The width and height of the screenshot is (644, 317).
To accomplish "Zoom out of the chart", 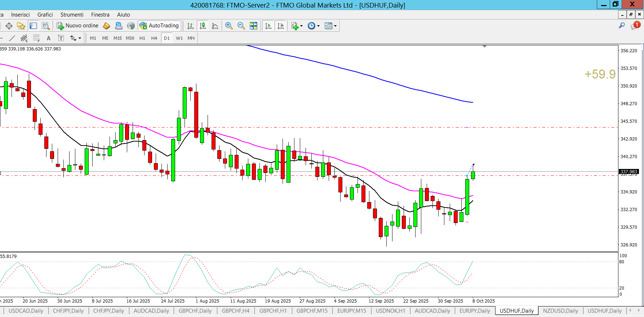I will [x=241, y=26].
